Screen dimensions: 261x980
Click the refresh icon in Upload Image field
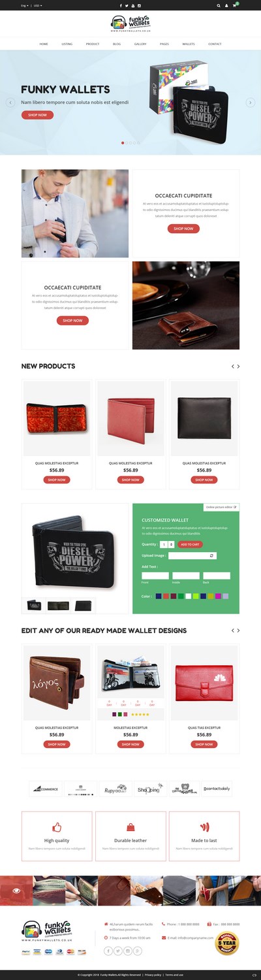211,555
